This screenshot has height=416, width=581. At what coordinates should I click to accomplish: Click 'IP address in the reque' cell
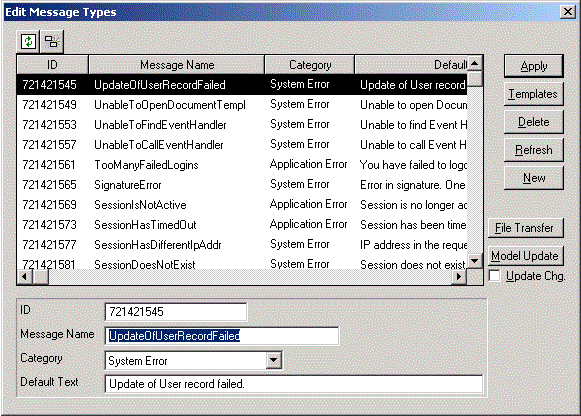point(414,245)
